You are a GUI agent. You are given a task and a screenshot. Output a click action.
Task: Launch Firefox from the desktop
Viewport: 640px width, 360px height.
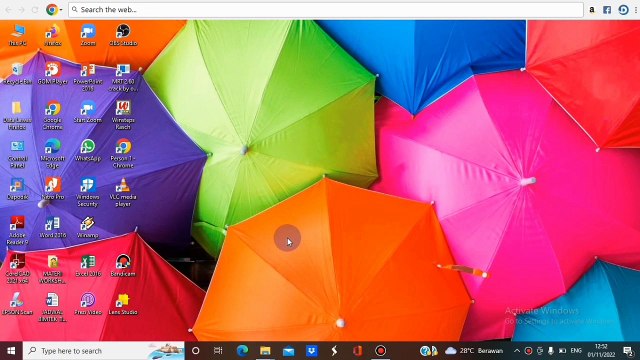coord(53,35)
